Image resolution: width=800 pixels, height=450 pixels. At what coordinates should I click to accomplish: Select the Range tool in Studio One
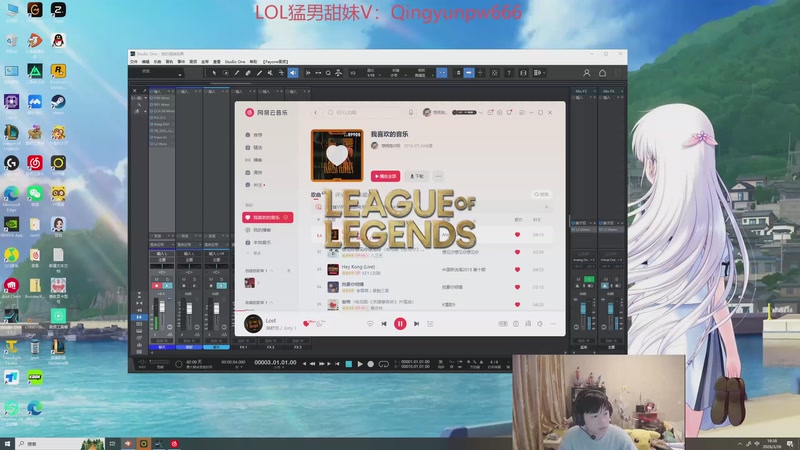coord(226,73)
